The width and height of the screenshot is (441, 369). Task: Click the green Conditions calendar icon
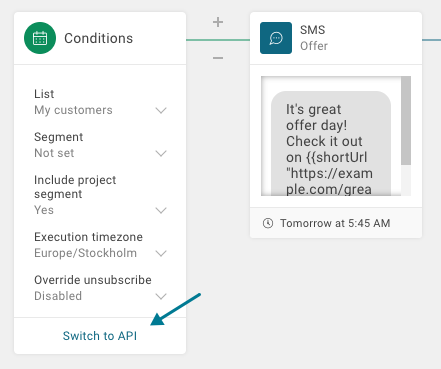pyautogui.click(x=40, y=38)
